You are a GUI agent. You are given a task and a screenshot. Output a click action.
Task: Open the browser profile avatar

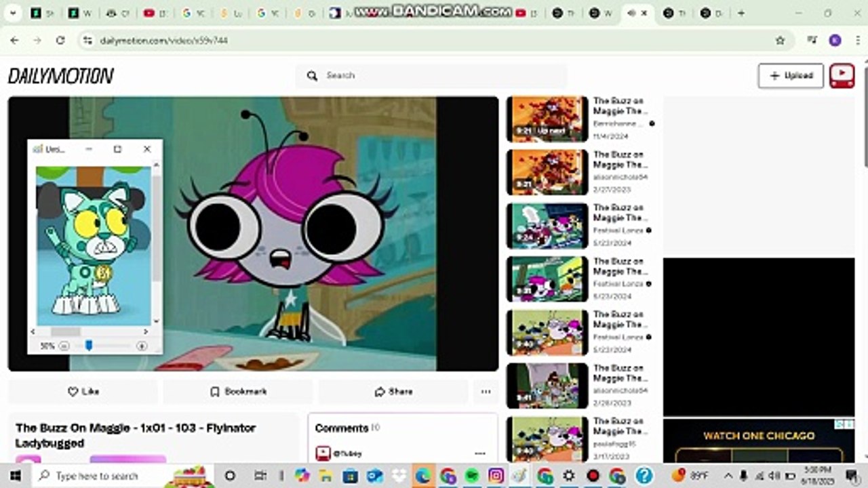pos(835,41)
